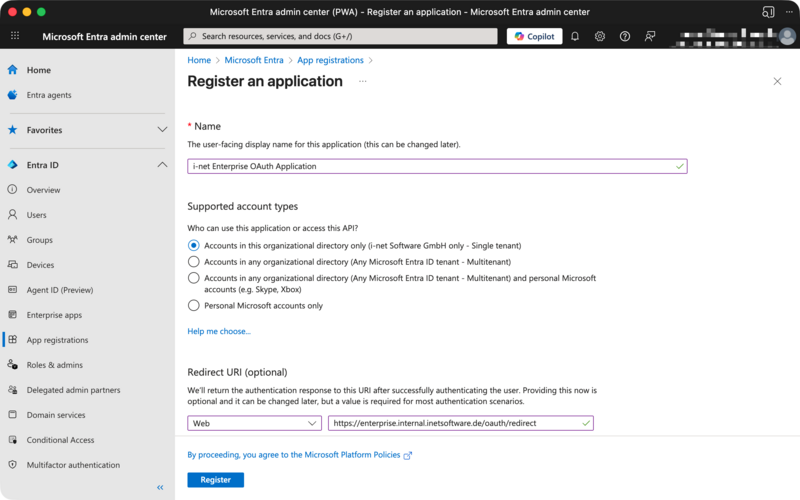Click the Register button
The height and width of the screenshot is (500, 800).
pos(215,480)
